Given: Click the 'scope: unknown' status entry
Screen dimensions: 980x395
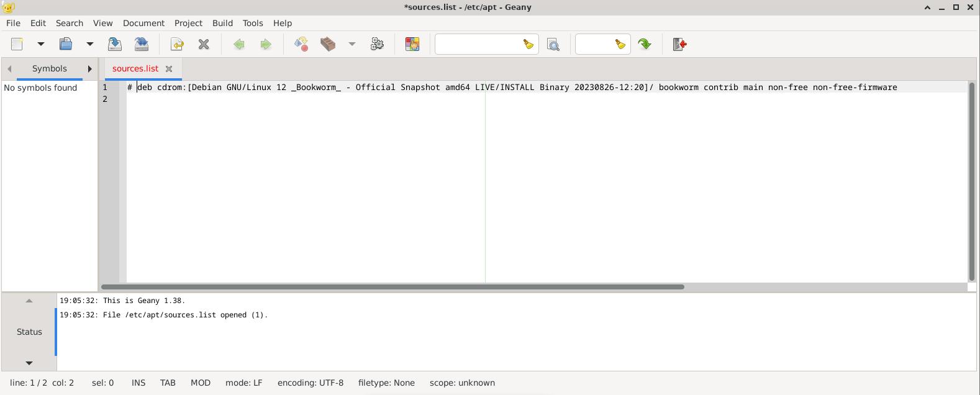Looking at the screenshot, I should pos(462,383).
